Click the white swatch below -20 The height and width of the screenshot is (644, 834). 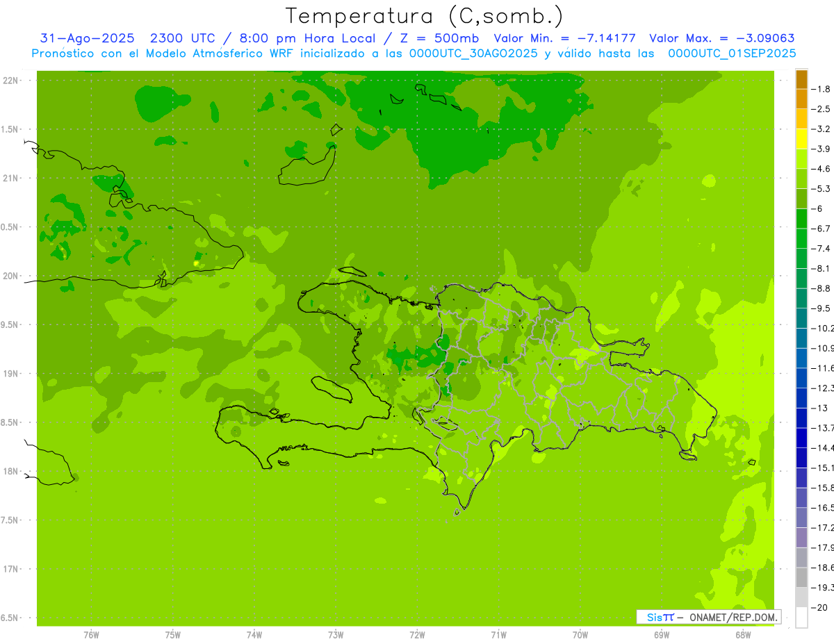point(801,618)
